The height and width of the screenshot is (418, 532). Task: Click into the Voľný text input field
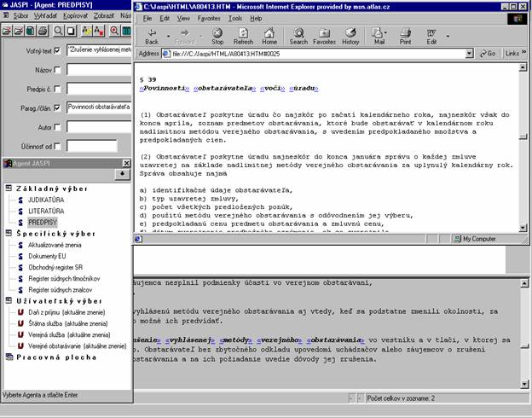click(99, 50)
